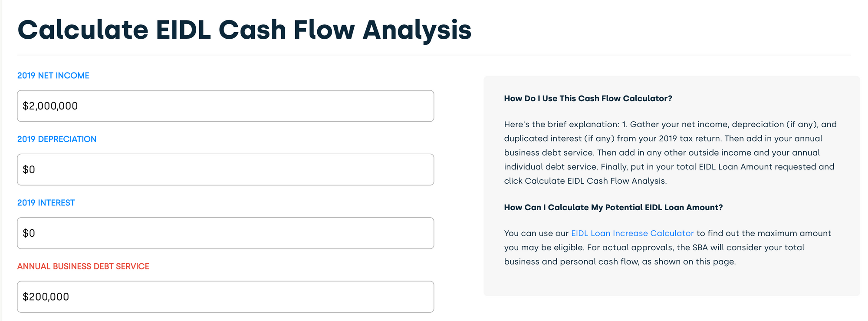Click the red ANNUAL BUSINESS DEBT SERVICE label

tap(83, 266)
